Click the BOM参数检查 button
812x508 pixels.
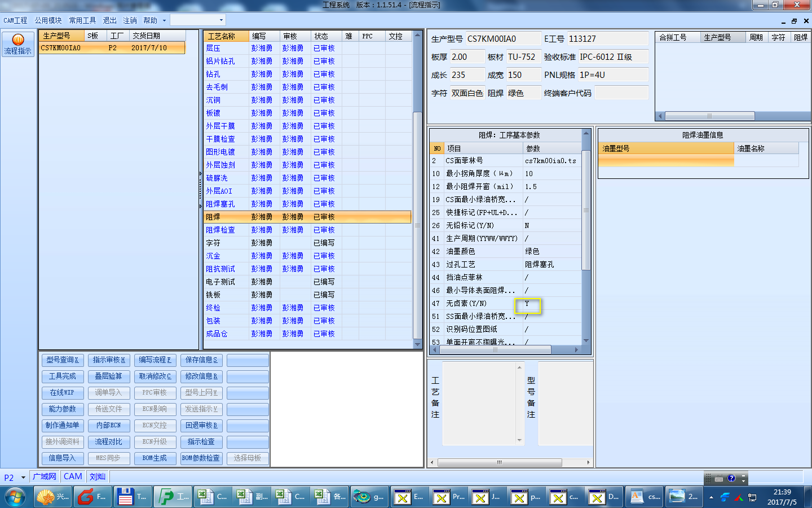(201, 458)
